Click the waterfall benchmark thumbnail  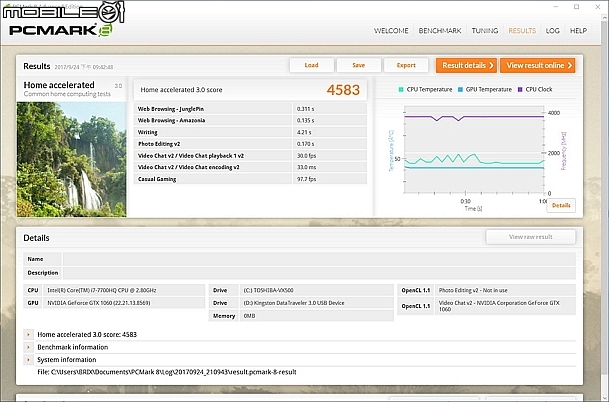(x=71, y=159)
